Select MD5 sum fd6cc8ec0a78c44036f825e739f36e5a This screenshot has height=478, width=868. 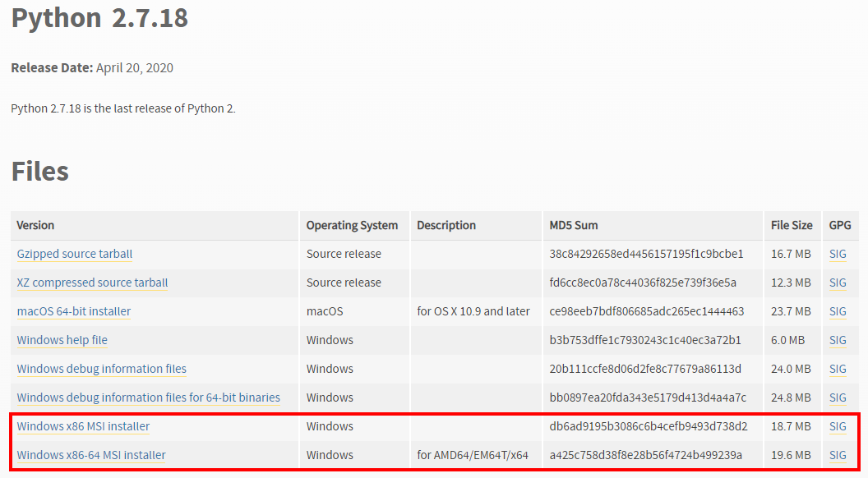[x=643, y=283]
